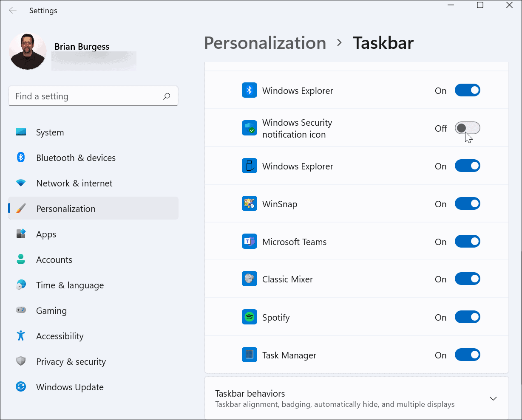Click the Bluetooth & devices sidebar icon
The image size is (522, 420).
pos(20,158)
